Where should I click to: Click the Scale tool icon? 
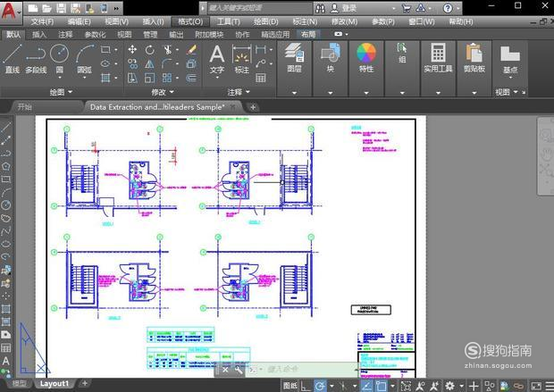click(x=150, y=78)
